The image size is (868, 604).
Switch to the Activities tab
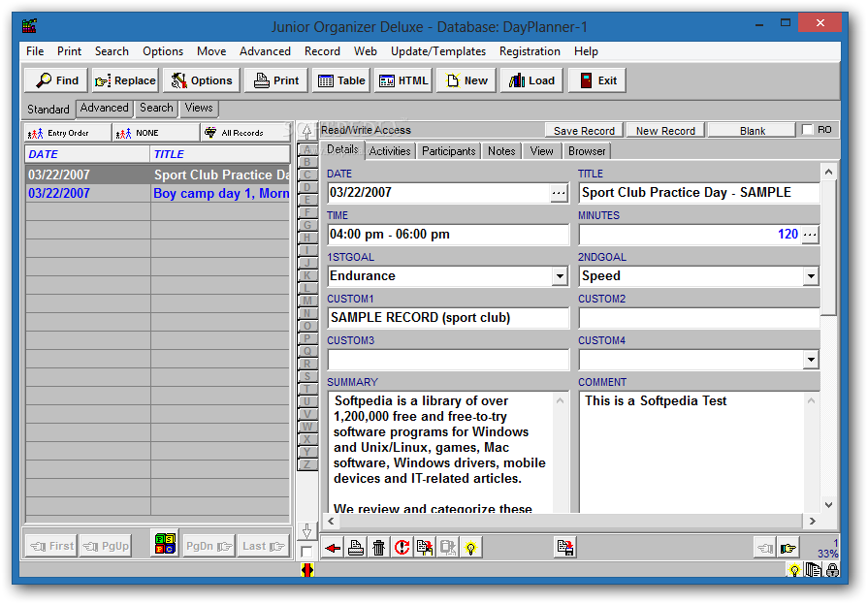[x=390, y=151]
